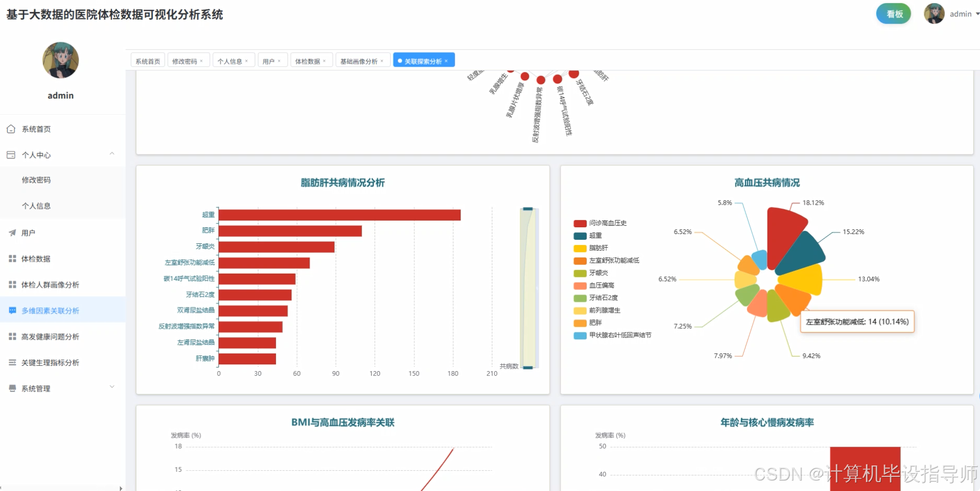Toggle 血压偏高 legend item
Screen dimensions: 980x491
594,286
